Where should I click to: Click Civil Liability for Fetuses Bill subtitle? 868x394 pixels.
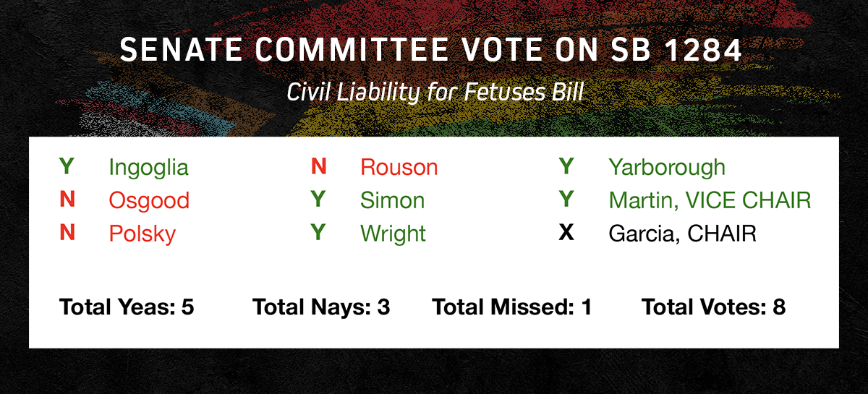pyautogui.click(x=434, y=93)
